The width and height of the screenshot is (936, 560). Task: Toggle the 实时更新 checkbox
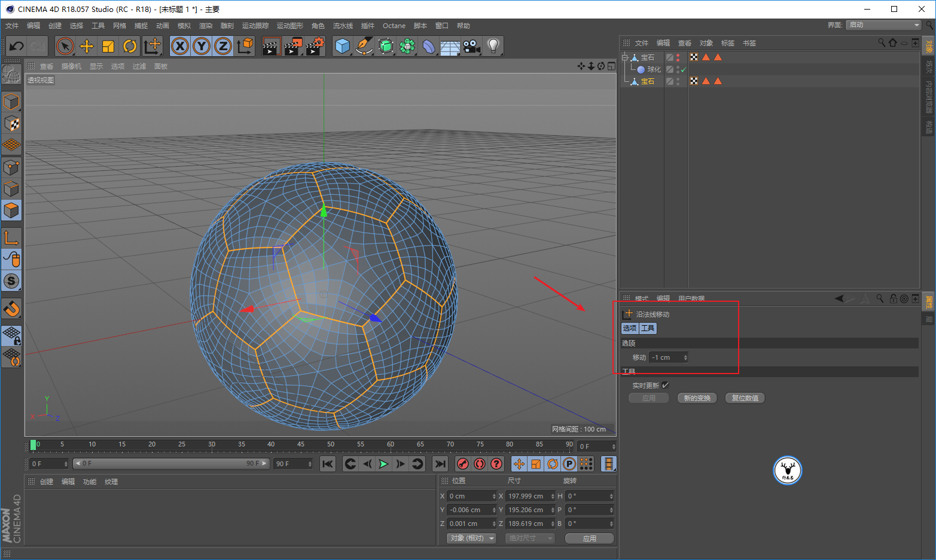665,385
